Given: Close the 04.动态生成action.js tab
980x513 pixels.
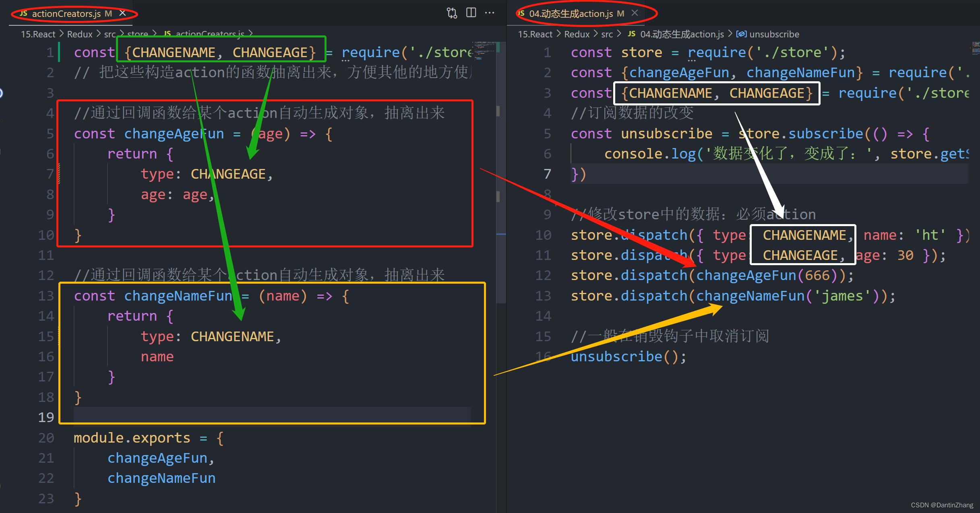Looking at the screenshot, I should tap(634, 12).
